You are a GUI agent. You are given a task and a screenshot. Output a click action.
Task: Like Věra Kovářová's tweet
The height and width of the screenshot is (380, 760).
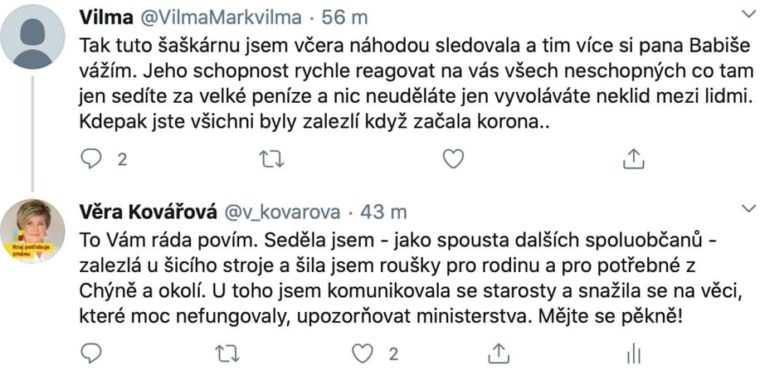pyautogui.click(x=363, y=354)
